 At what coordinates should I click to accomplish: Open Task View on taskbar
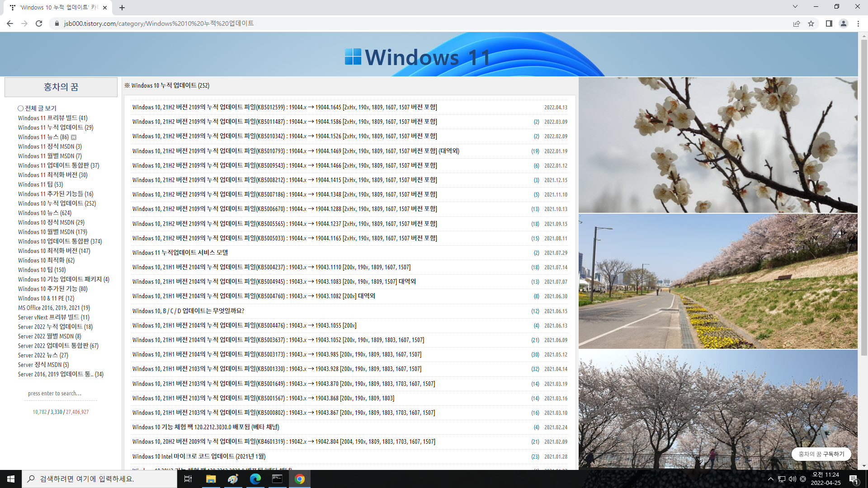tap(188, 479)
